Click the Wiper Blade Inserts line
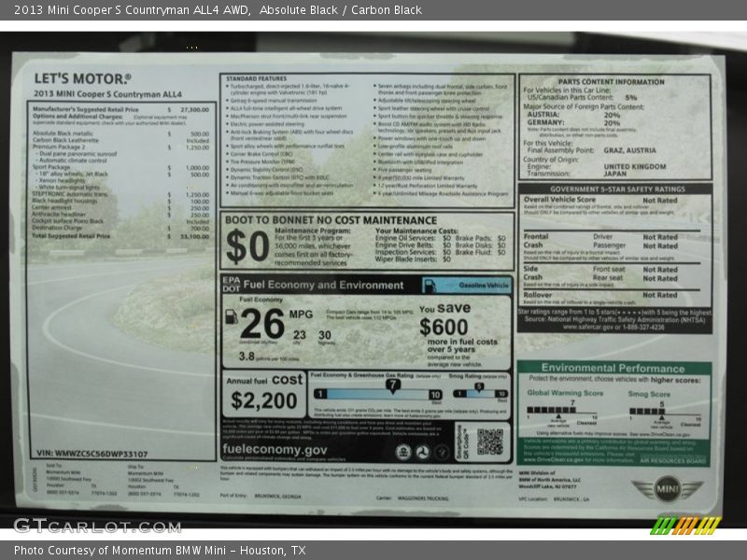This screenshot has width=747, height=560. (x=413, y=259)
